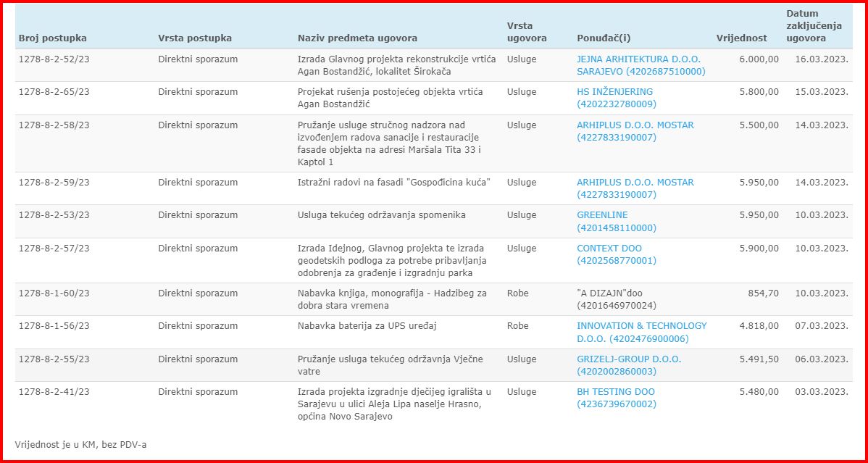Click the "Ponuđač(i)" column header
This screenshot has height=463, width=868.
604,38
